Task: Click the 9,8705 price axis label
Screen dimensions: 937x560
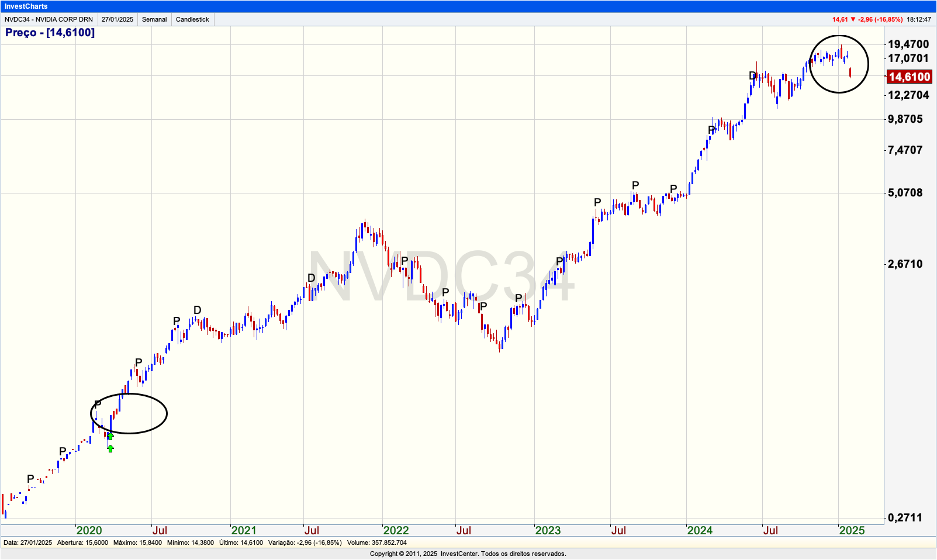Action: (905, 119)
